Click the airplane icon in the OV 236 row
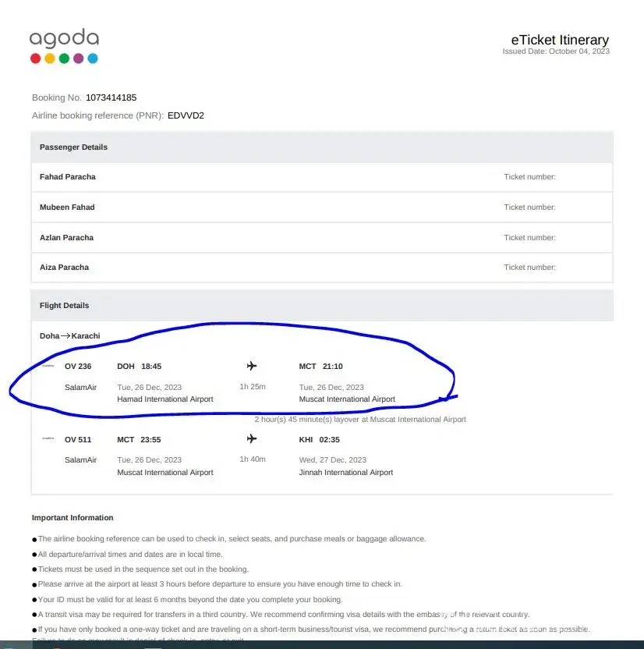644x649 pixels. tap(252, 366)
